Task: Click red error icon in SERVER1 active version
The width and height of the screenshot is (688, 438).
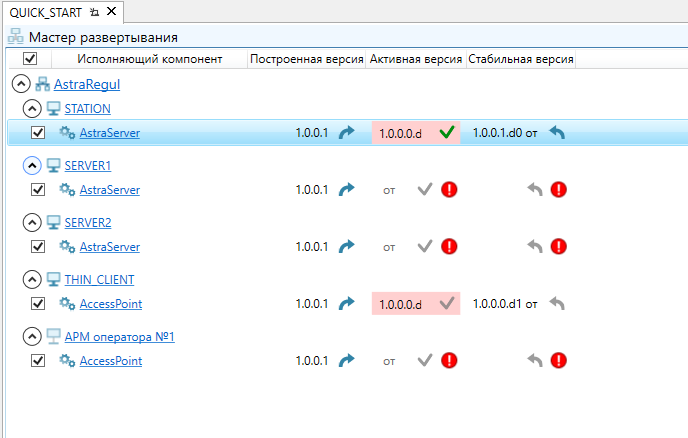Action: click(449, 189)
